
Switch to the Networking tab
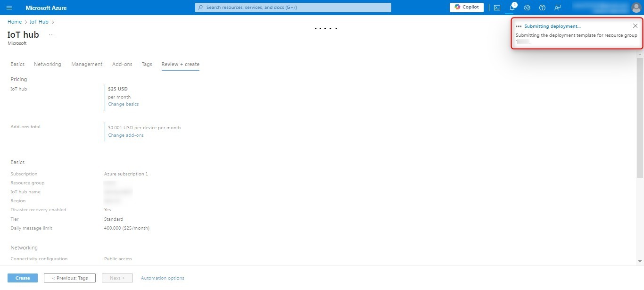[x=48, y=64]
